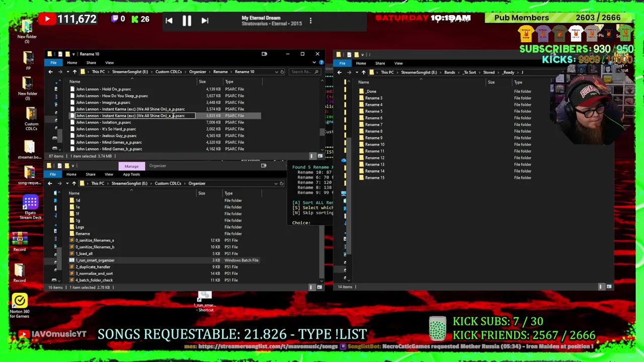Viewport: 644px width, 362px height.
Task: Click Back arrow in Rename 10 window
Action: 50,72
